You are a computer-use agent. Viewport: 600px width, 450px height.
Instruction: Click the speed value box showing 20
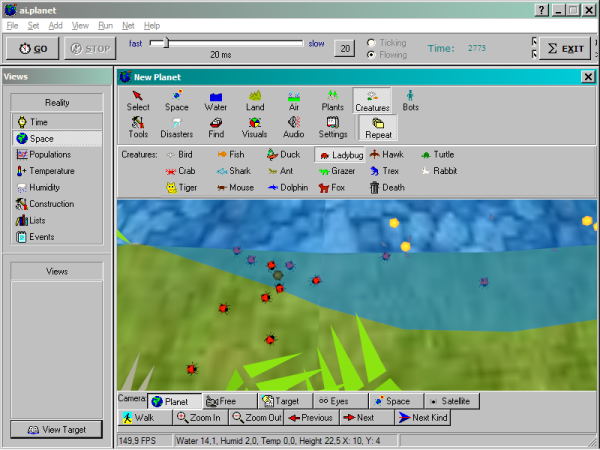343,48
